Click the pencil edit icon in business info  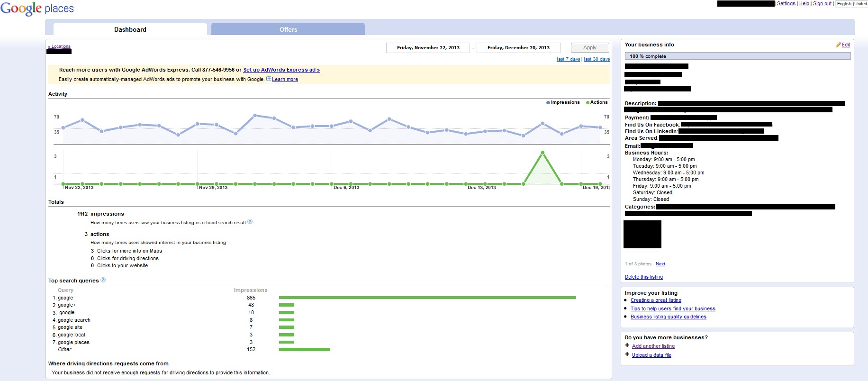[838, 45]
